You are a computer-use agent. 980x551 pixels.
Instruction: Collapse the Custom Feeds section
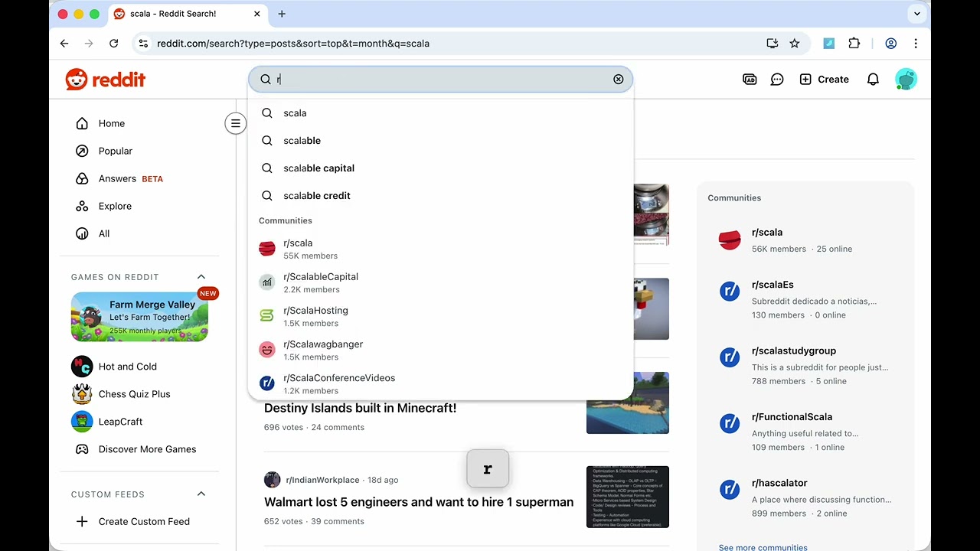[x=201, y=494]
